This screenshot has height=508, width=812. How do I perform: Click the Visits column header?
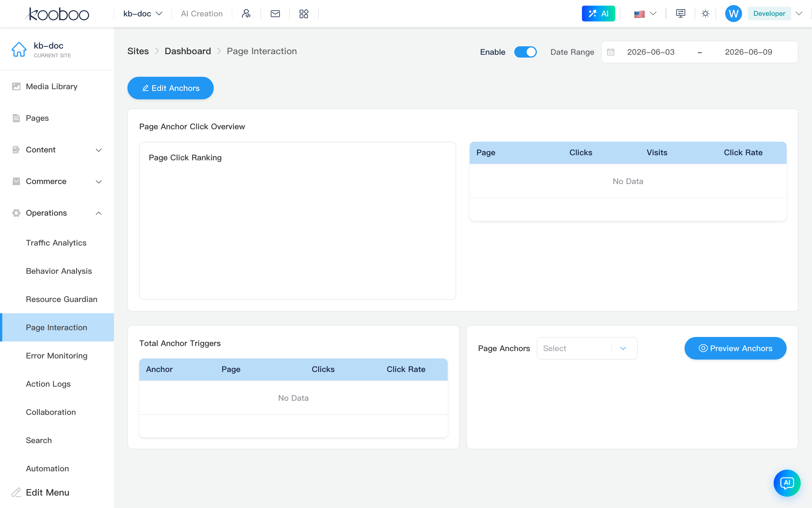tap(657, 152)
